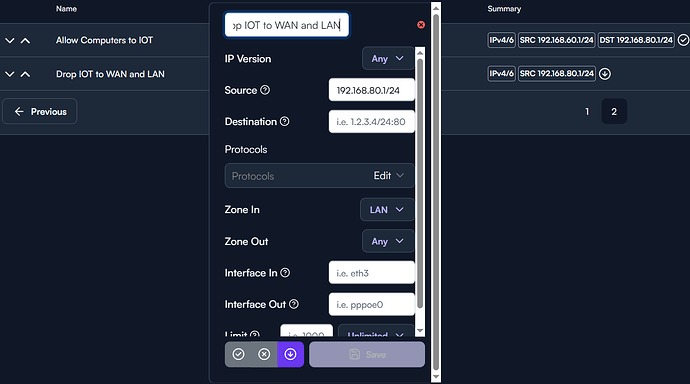Click the Interface Out help icon
This screenshot has width=690, height=384.
[x=294, y=304]
